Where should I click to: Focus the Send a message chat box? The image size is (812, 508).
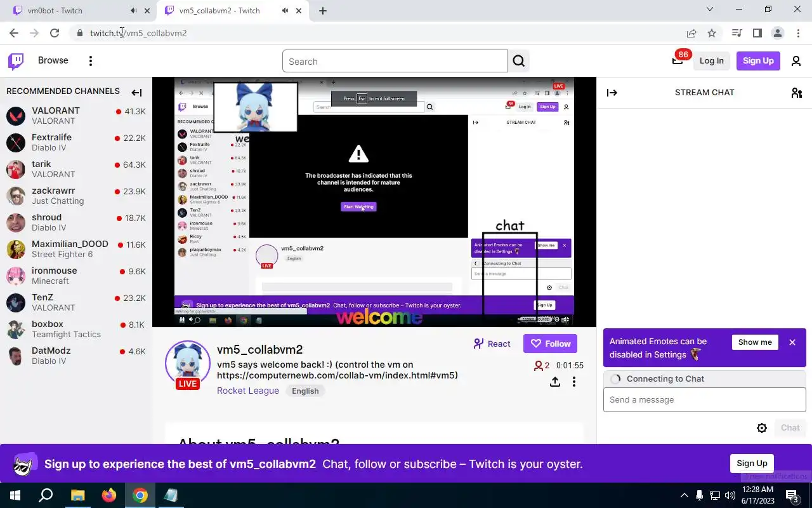click(x=704, y=400)
